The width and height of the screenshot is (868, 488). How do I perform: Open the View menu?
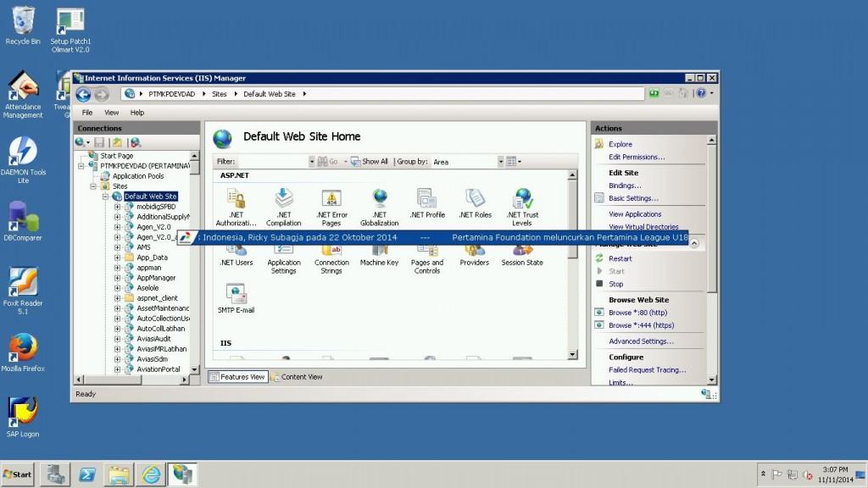click(x=111, y=112)
